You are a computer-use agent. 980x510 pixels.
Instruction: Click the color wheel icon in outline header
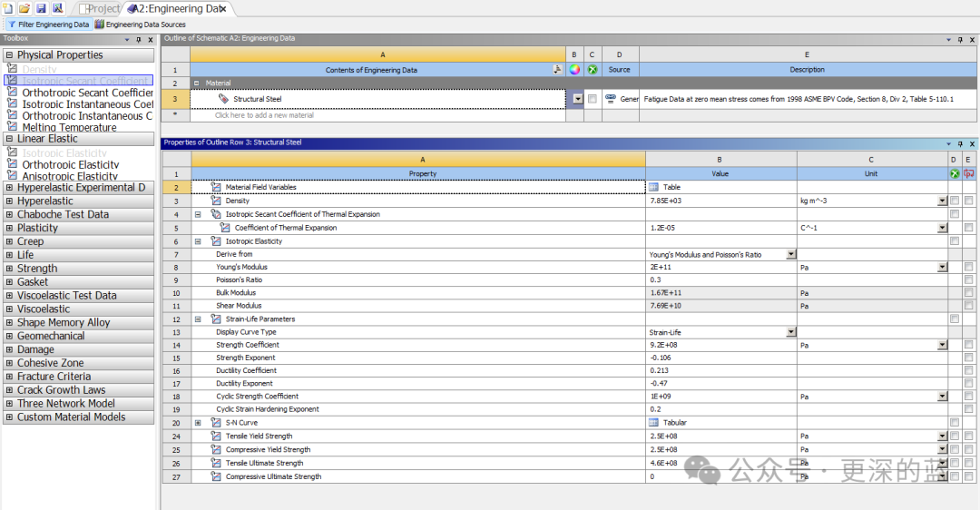coord(574,70)
